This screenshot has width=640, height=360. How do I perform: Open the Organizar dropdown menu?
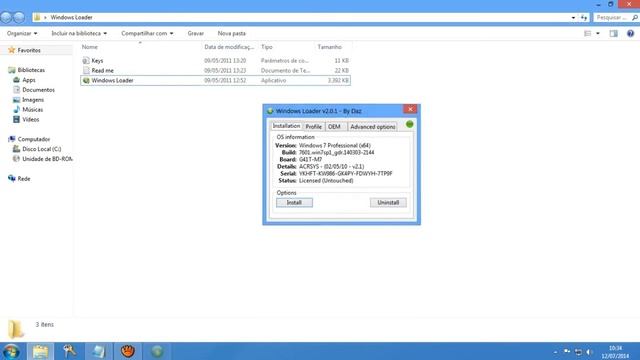22,33
